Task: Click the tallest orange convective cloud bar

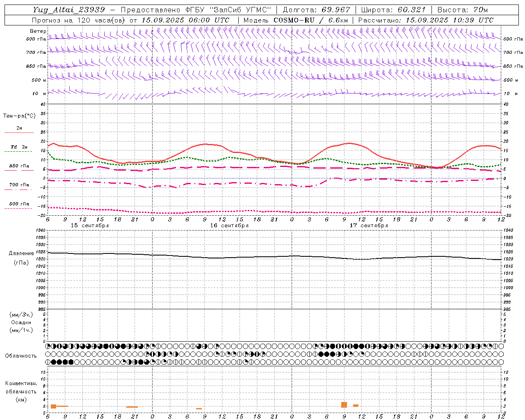Action: pos(344,405)
